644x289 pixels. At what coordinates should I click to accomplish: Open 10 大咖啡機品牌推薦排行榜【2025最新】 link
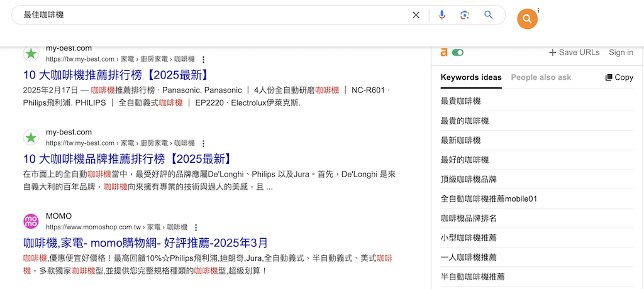128,159
